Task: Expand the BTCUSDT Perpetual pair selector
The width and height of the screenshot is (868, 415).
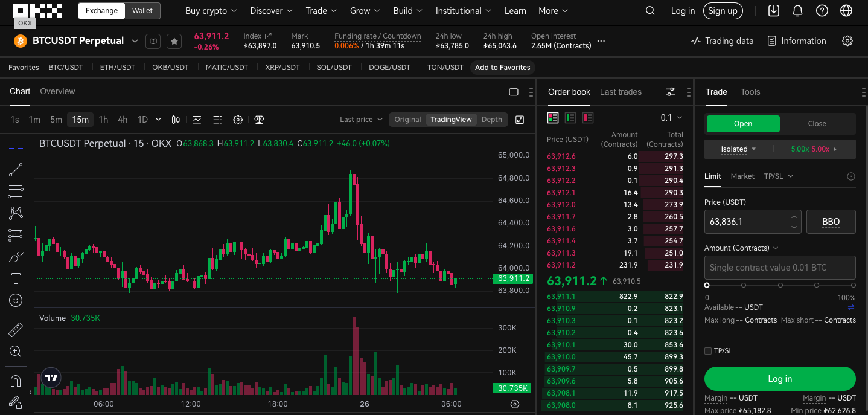Action: tap(135, 41)
